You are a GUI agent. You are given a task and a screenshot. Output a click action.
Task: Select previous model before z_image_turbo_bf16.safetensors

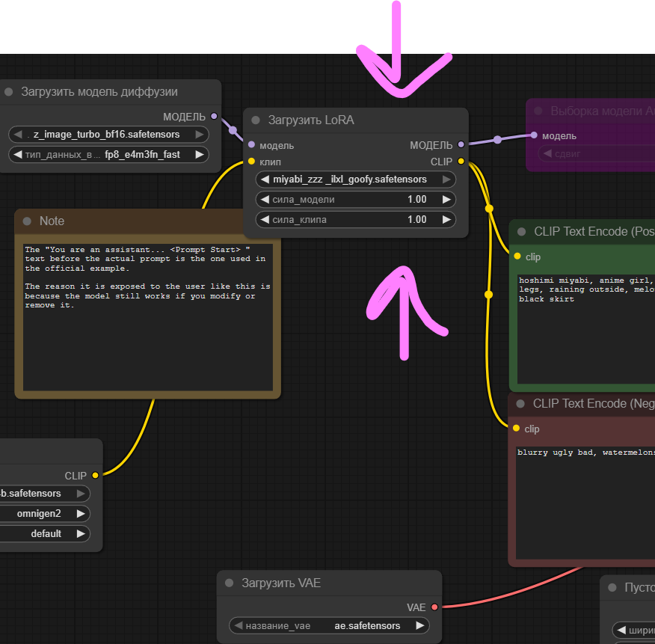point(17,135)
